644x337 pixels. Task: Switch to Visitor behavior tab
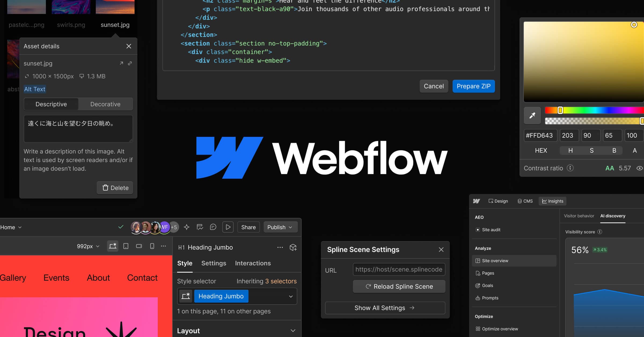pyautogui.click(x=579, y=216)
